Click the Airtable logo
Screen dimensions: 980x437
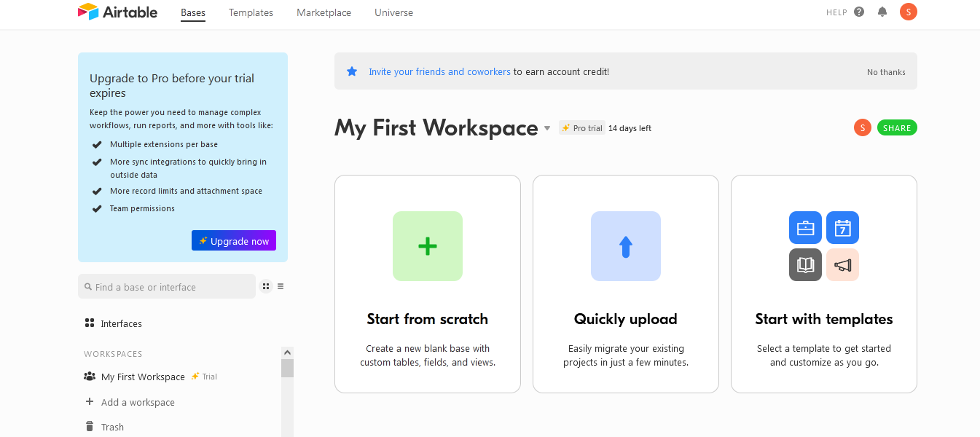(117, 12)
